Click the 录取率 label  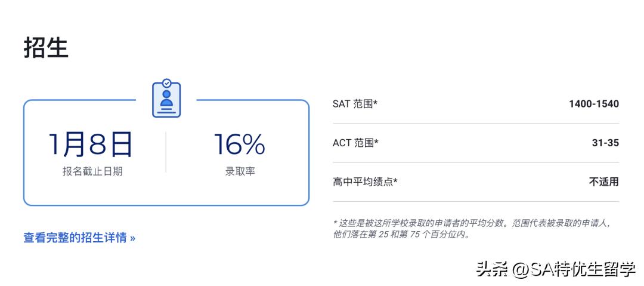[240, 171]
